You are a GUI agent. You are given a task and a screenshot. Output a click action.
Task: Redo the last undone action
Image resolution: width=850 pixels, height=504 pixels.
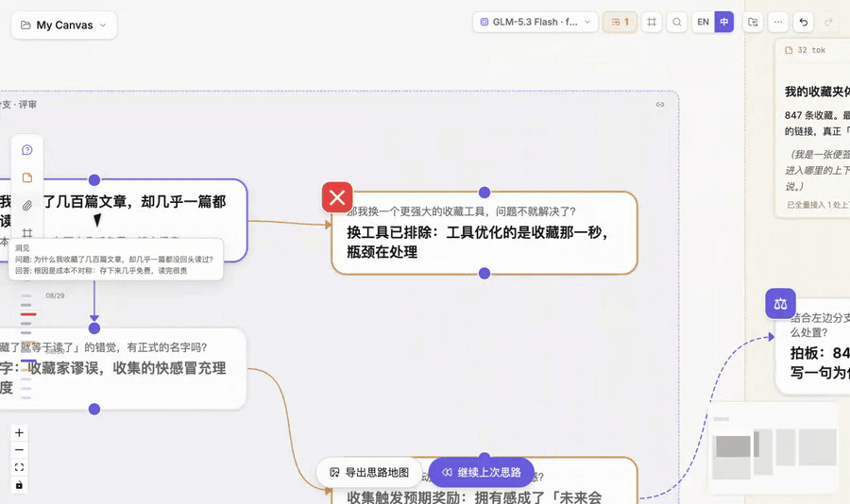828,23
